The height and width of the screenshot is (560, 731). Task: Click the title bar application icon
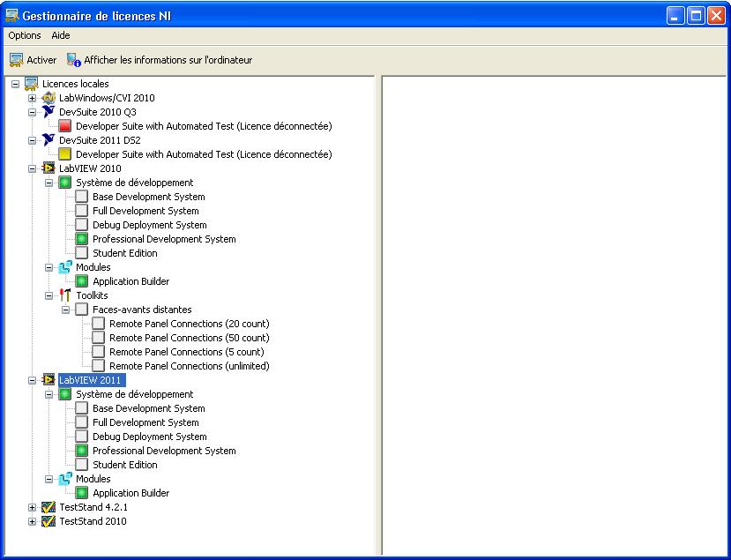click(x=12, y=16)
